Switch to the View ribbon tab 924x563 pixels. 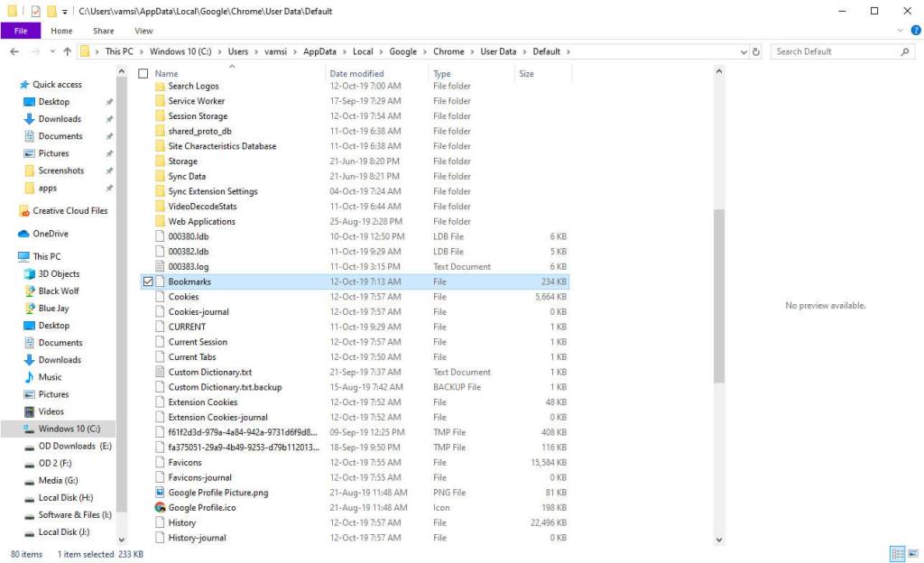pyautogui.click(x=143, y=30)
